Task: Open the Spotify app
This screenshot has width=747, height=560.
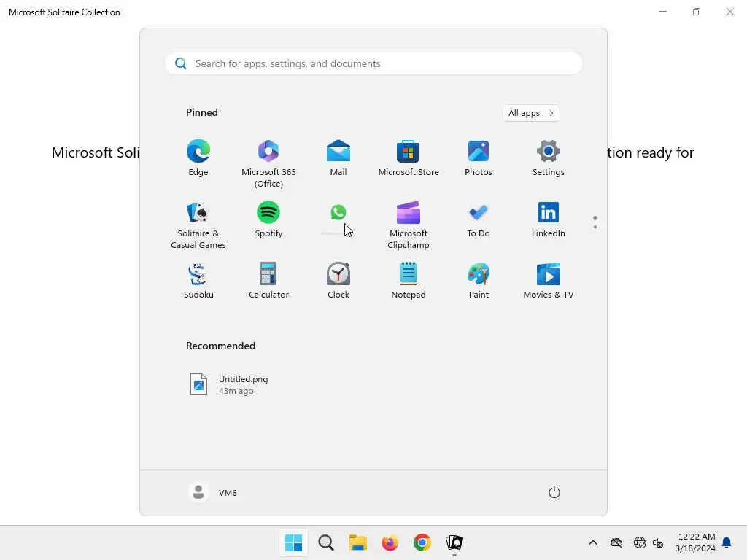Action: click(x=268, y=220)
